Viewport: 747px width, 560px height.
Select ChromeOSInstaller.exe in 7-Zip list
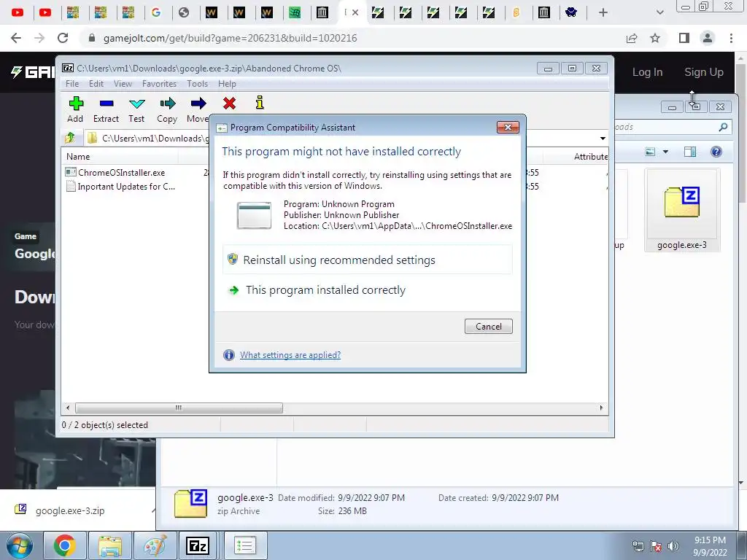tap(122, 172)
